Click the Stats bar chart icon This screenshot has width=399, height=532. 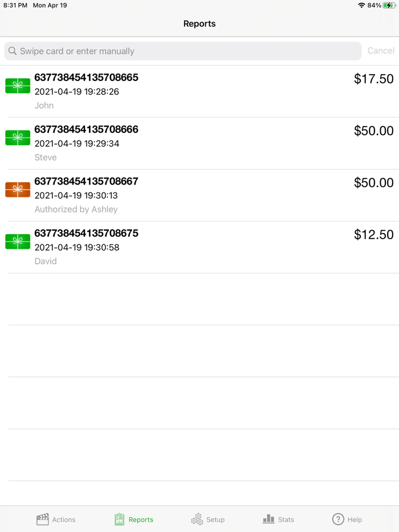(x=268, y=519)
